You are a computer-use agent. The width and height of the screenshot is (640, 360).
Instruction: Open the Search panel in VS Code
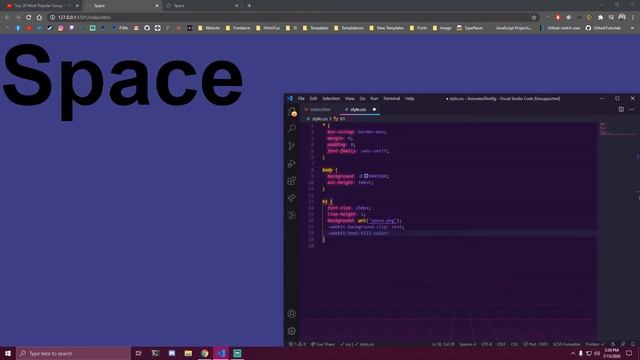[292, 129]
